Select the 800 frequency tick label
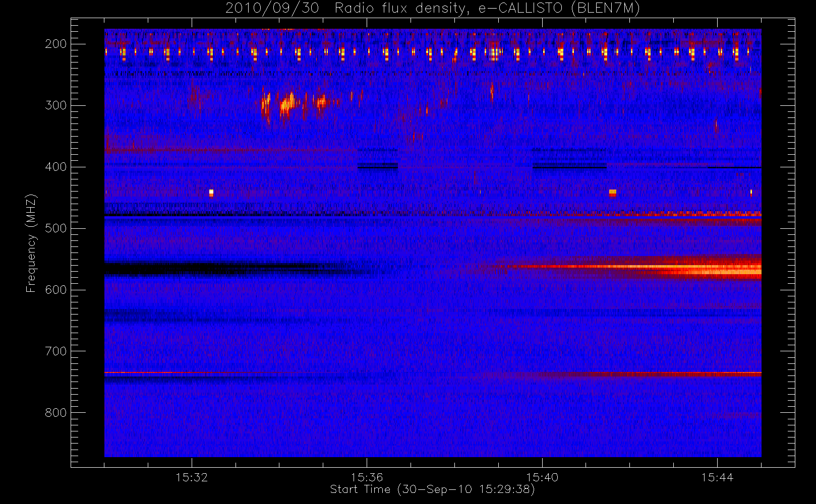Screen dimensions: 816x504 pos(56,413)
